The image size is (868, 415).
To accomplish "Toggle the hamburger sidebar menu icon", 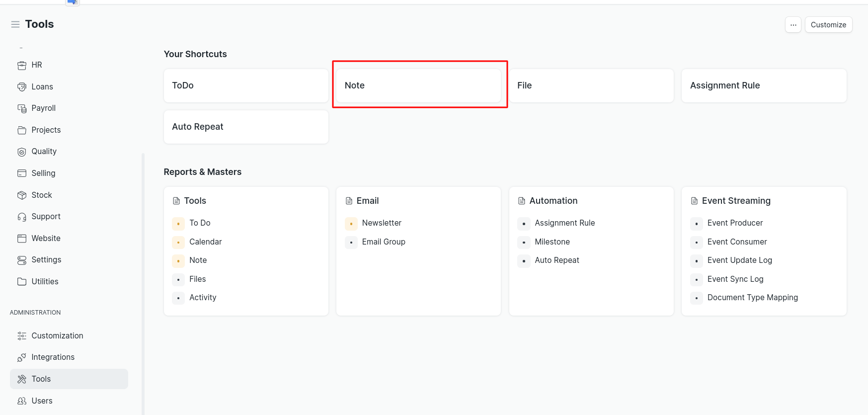I will (15, 24).
